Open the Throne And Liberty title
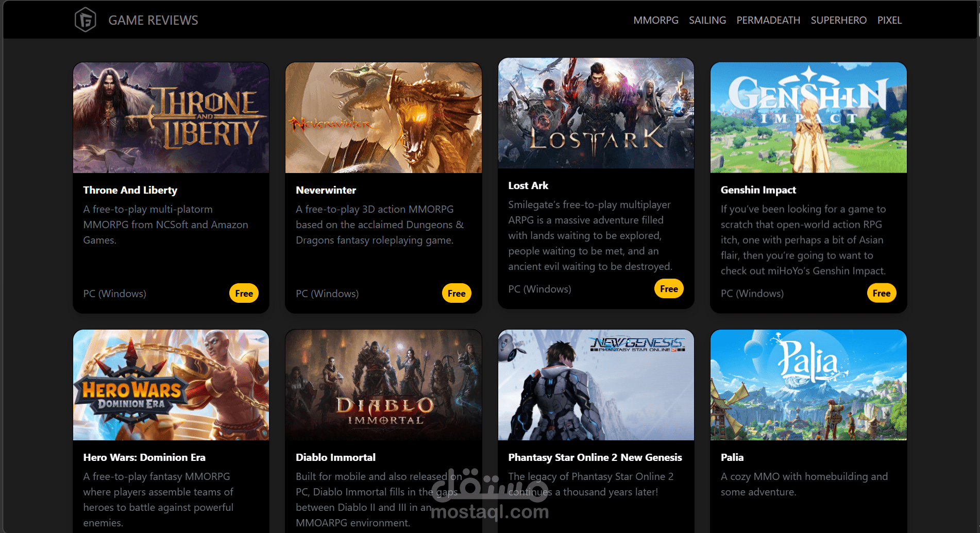 pos(130,190)
